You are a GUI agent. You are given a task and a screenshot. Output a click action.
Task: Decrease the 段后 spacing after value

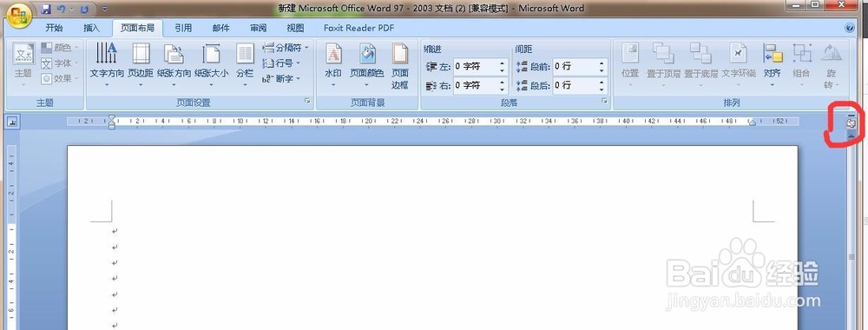click(602, 89)
